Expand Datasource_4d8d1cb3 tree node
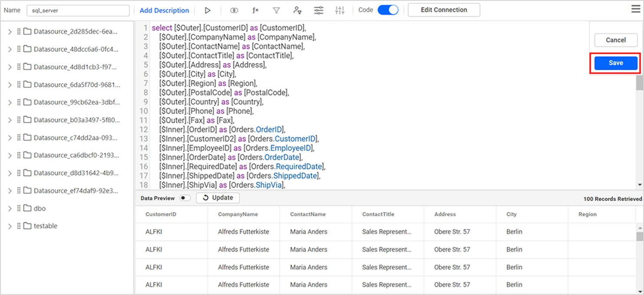The image size is (644, 295). click(x=10, y=67)
